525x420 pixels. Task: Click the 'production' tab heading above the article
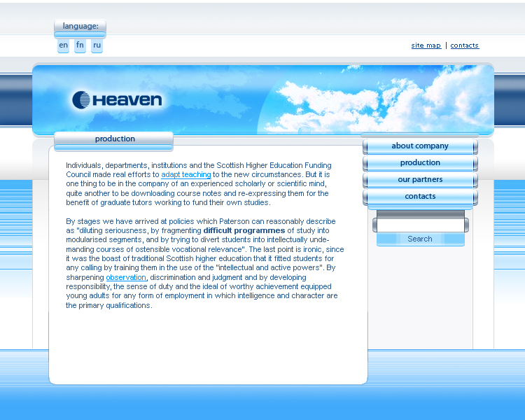tap(115, 139)
